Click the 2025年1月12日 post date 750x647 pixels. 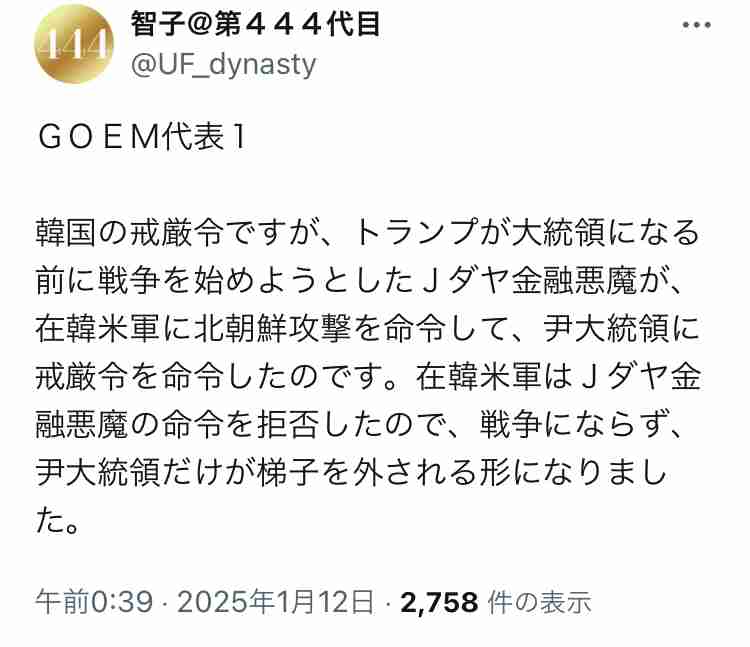coord(276,602)
